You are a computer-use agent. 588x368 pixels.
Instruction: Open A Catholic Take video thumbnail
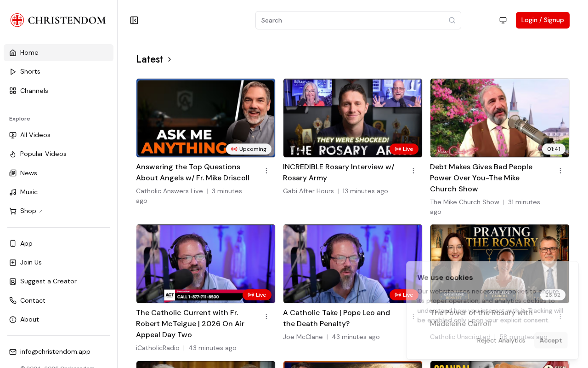353,264
